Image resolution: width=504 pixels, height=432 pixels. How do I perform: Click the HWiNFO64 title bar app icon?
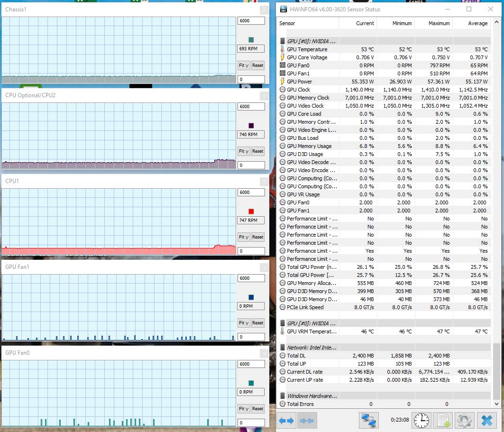(283, 9)
